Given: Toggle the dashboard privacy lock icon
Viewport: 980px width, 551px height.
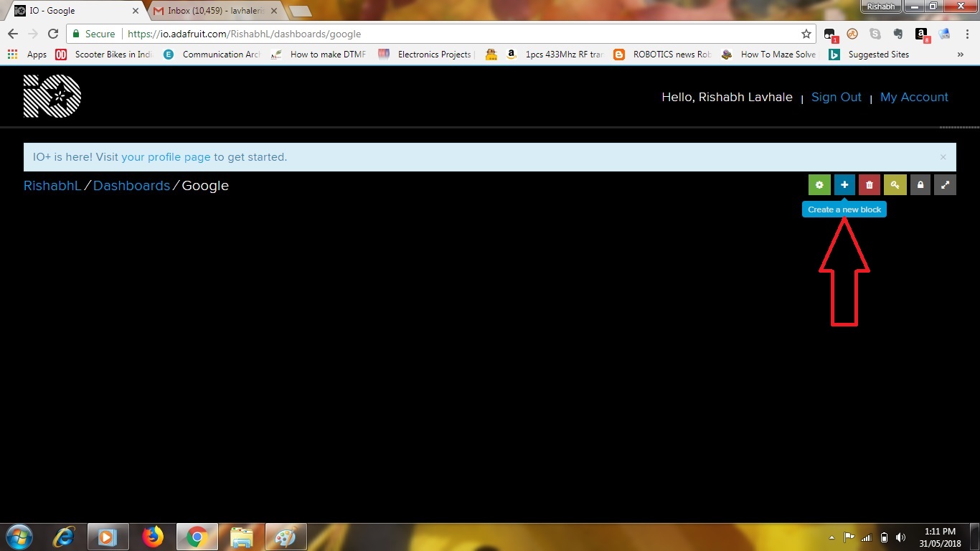Looking at the screenshot, I should (x=920, y=185).
